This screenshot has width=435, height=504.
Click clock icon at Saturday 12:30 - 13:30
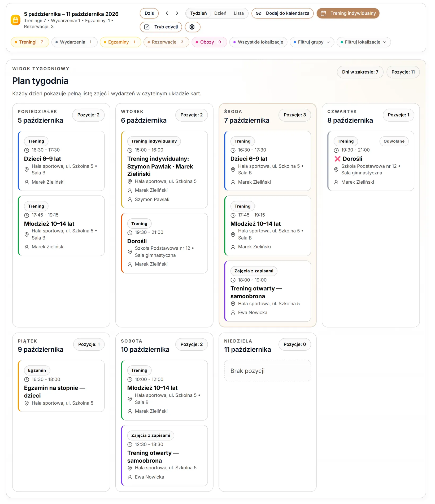[130, 445]
